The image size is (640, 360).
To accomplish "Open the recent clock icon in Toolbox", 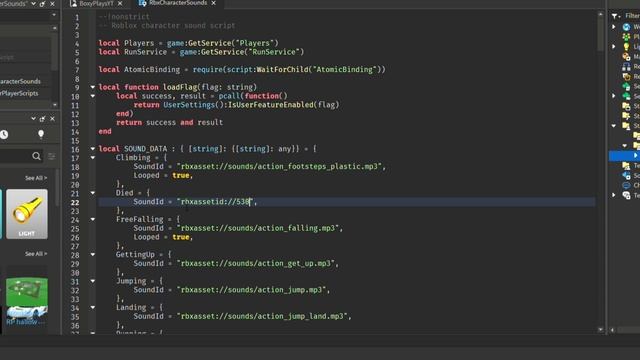I will [x=4, y=134].
